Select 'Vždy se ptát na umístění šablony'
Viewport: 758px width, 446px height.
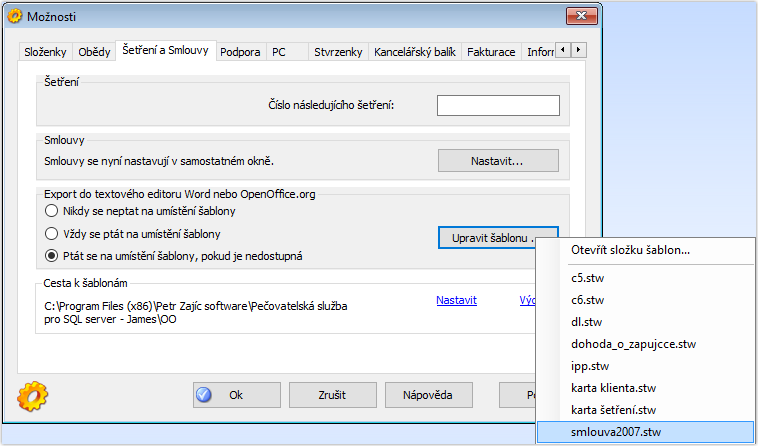(52, 234)
